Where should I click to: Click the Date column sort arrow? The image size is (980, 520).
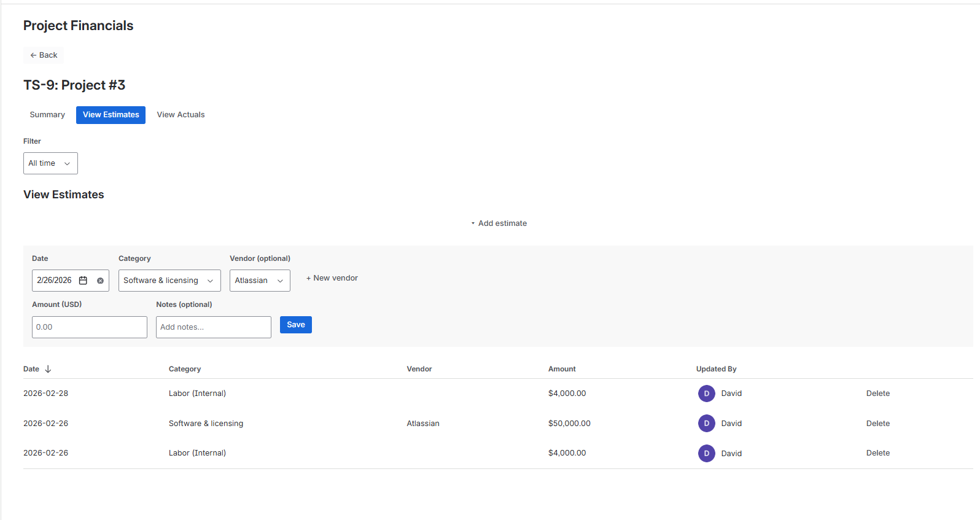point(48,369)
